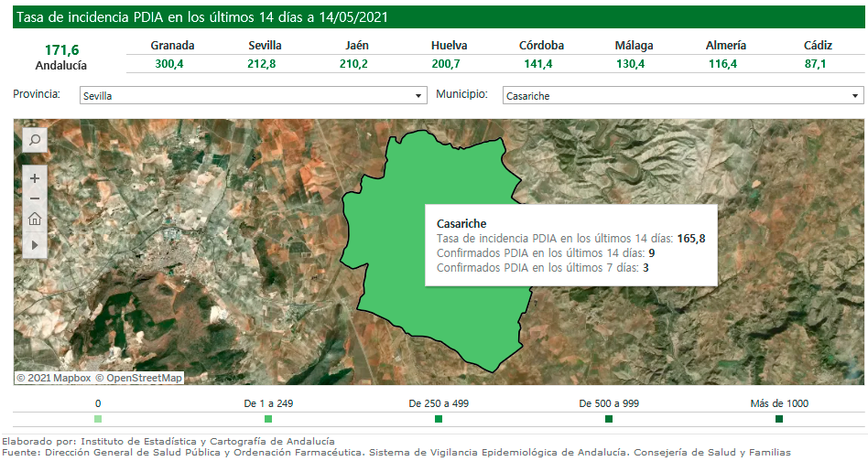This screenshot has width=868, height=461.
Task: Select the Granada province value 300,4
Action: coord(172,63)
